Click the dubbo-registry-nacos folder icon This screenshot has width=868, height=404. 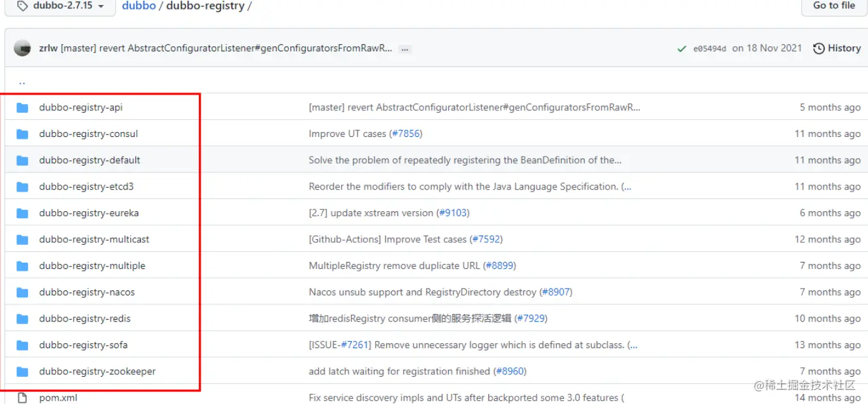click(22, 292)
